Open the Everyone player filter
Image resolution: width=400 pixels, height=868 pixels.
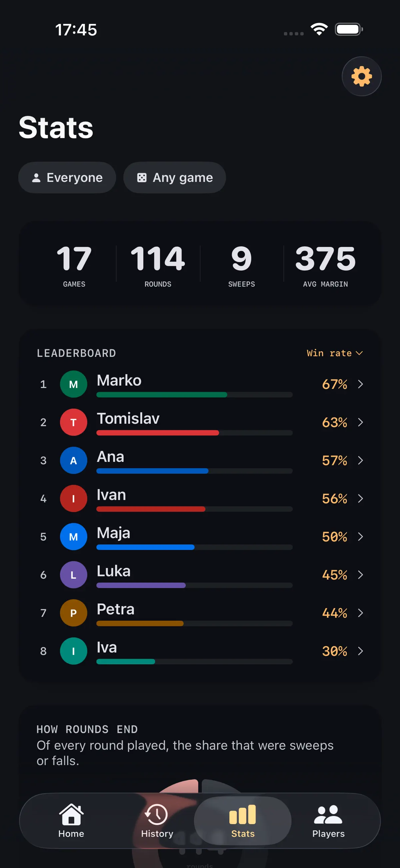click(67, 177)
